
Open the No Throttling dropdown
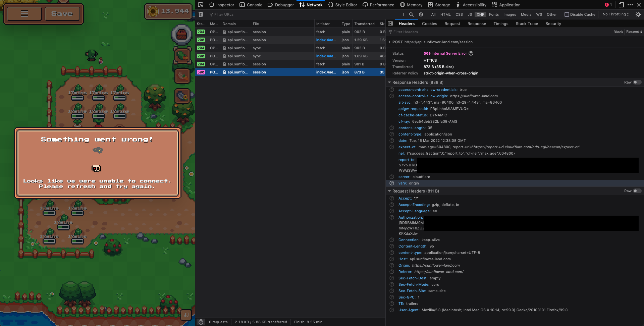tap(616, 14)
